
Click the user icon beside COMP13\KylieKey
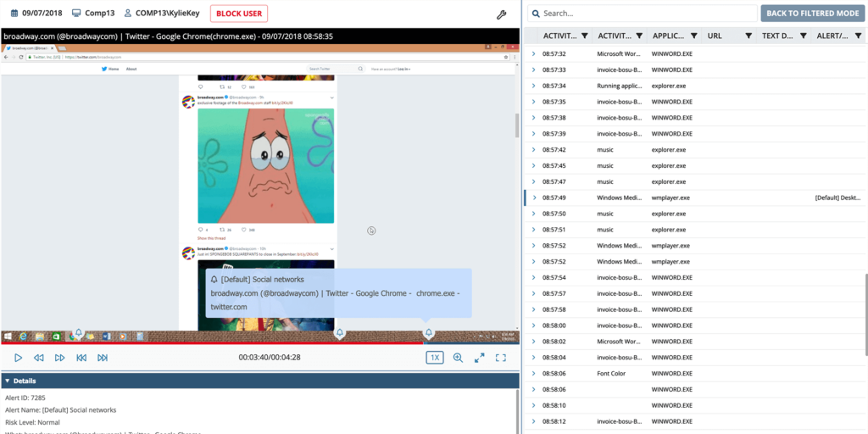coord(128,13)
